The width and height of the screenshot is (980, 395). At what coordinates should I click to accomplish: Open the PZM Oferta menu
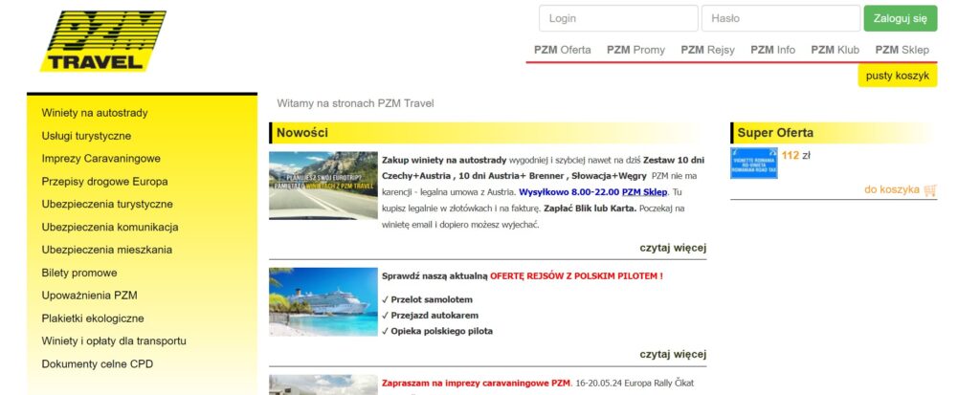tap(562, 50)
